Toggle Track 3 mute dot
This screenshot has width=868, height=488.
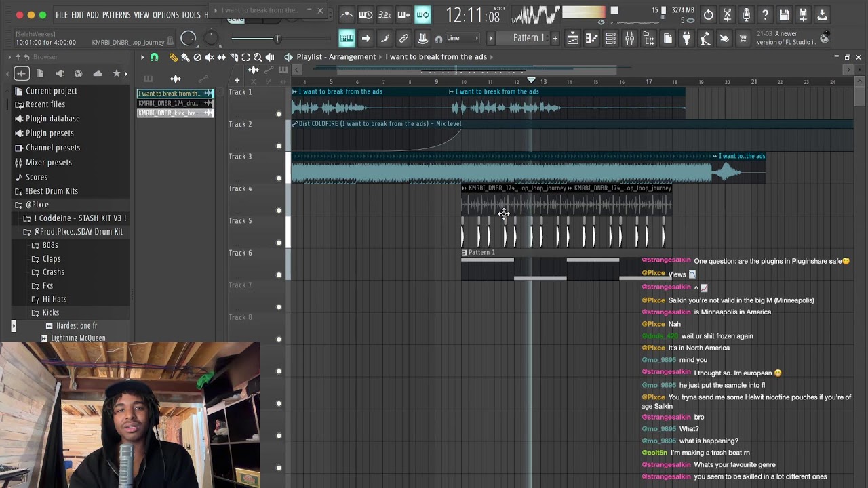279,178
